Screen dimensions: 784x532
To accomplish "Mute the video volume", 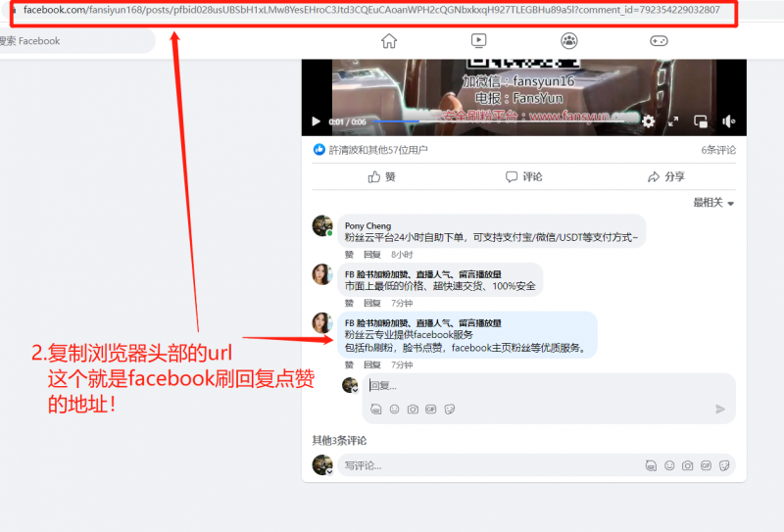I will [x=728, y=121].
